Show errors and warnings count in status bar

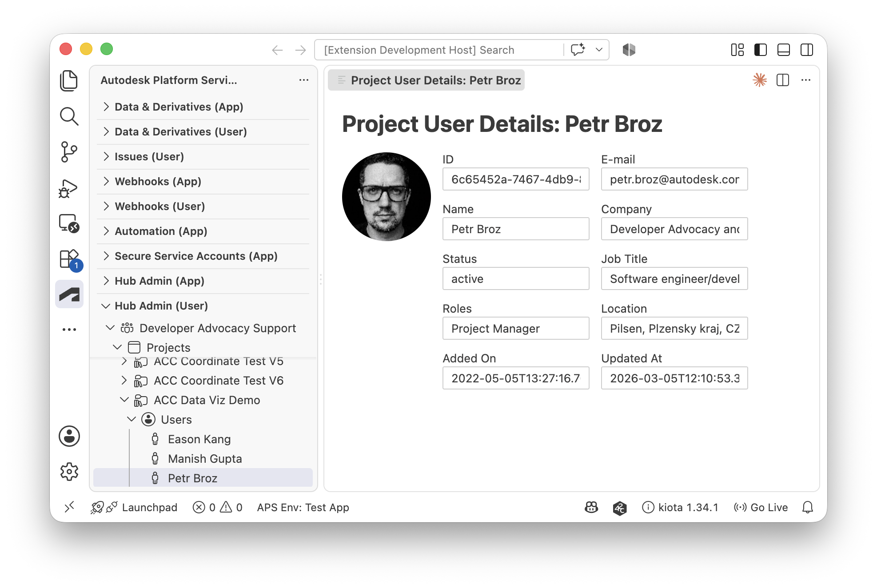218,507
